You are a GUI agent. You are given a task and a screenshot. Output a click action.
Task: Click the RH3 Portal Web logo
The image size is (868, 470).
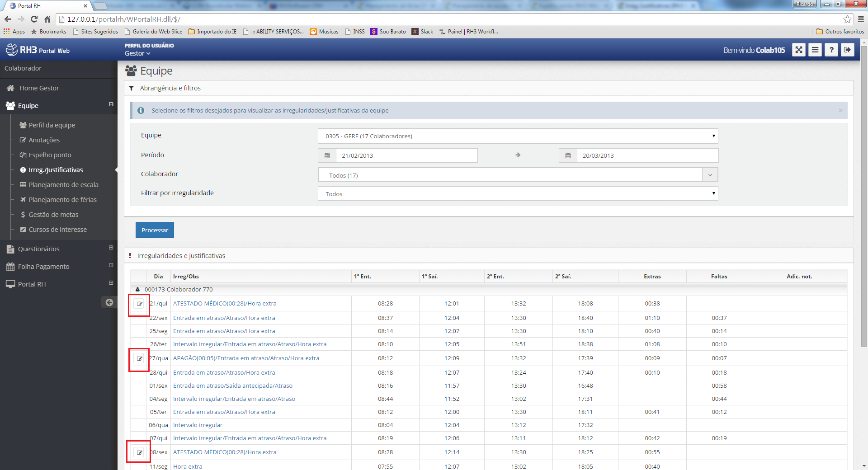point(38,50)
